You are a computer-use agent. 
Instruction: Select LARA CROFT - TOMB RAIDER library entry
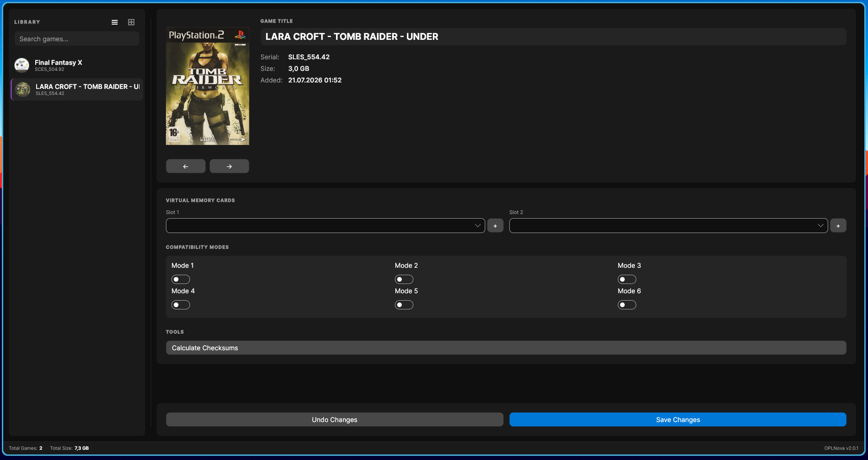77,89
